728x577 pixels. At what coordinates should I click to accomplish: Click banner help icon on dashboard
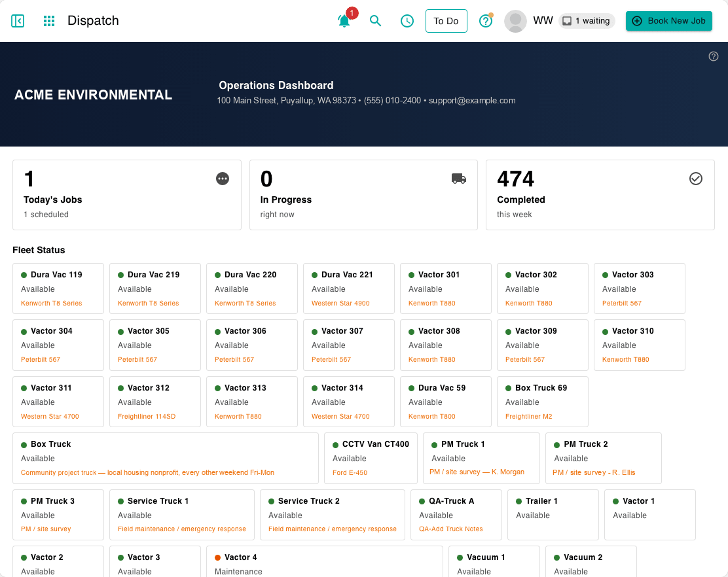714,56
